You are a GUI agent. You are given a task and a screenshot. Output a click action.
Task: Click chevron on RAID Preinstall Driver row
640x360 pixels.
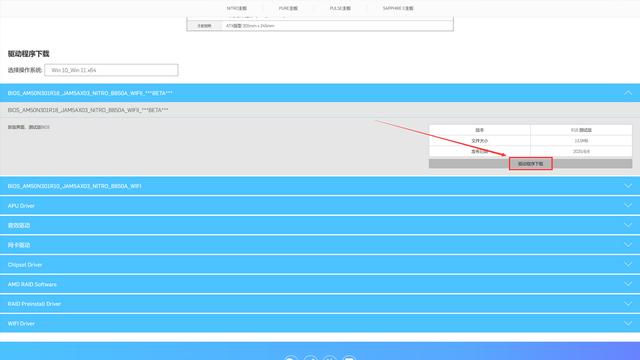[x=628, y=303]
